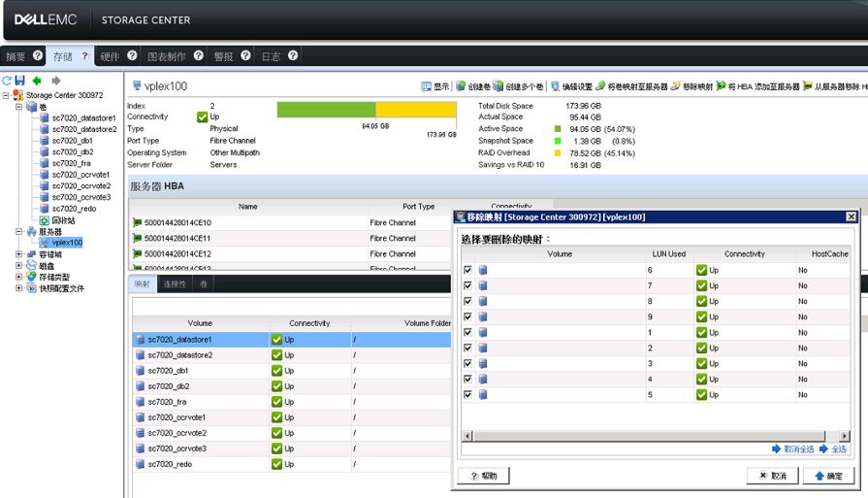
Task: Uncheck the mapping with LUN 7
Action: [467, 285]
